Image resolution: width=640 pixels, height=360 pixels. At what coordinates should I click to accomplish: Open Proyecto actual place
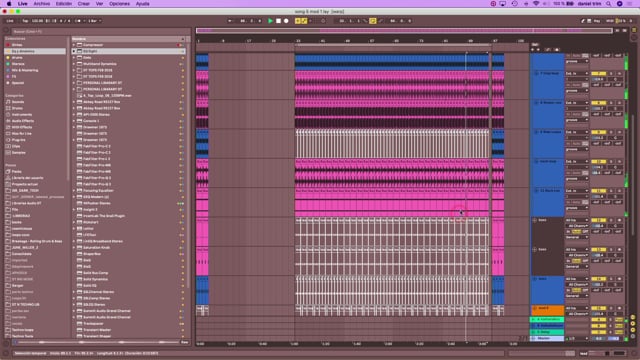click(24, 184)
